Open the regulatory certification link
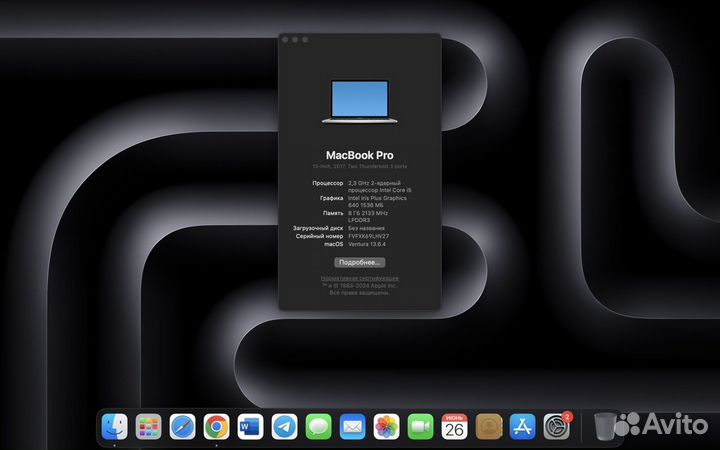 pos(360,278)
